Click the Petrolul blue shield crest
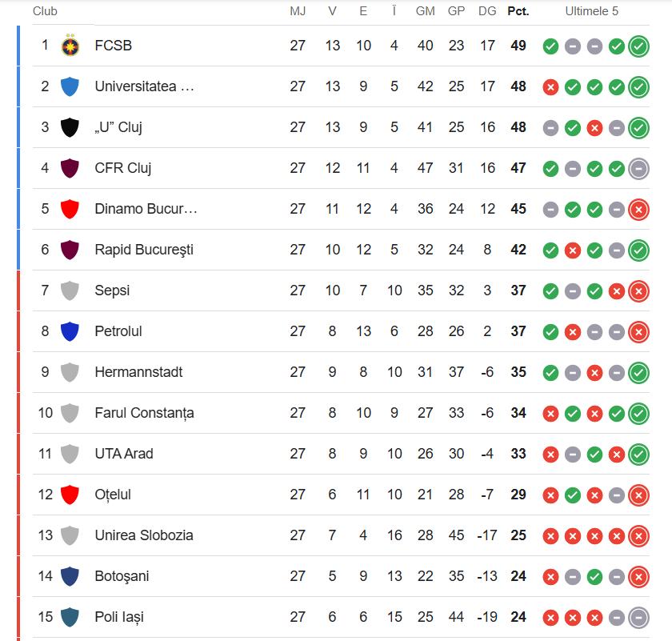 [70, 331]
